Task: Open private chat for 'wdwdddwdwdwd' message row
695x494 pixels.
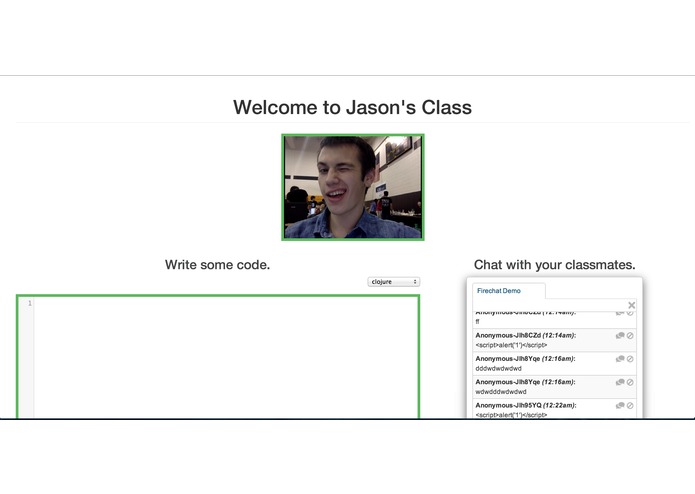Action: coord(620,382)
